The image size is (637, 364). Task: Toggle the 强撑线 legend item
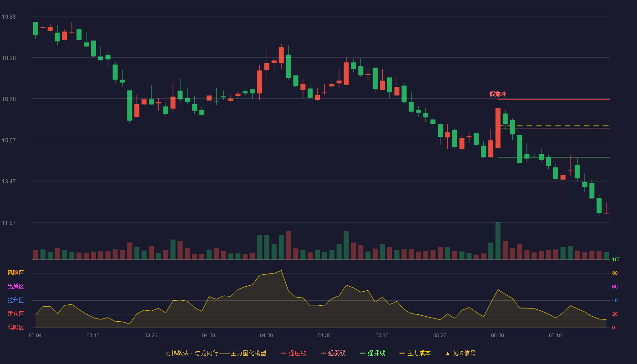click(373, 353)
